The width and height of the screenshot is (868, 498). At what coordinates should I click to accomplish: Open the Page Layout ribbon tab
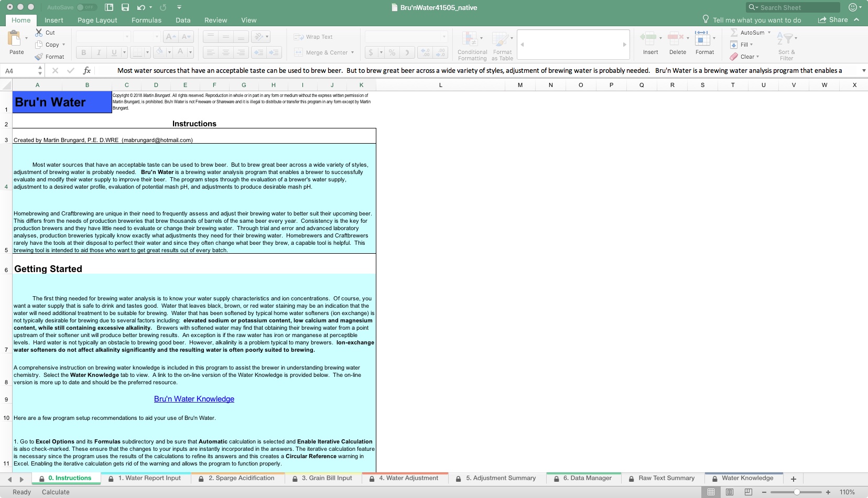[x=97, y=20]
